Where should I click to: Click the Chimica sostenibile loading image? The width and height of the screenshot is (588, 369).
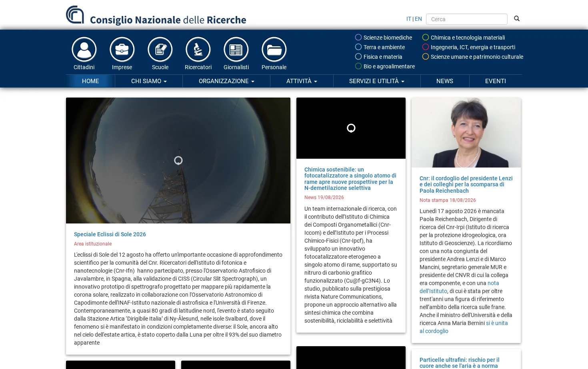[351, 128]
